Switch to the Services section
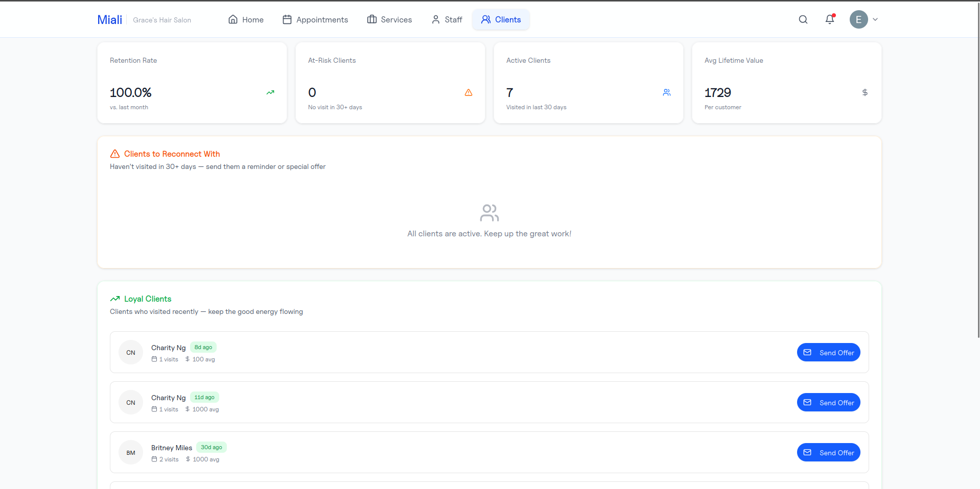Viewport: 980px width, 489px height. click(396, 19)
